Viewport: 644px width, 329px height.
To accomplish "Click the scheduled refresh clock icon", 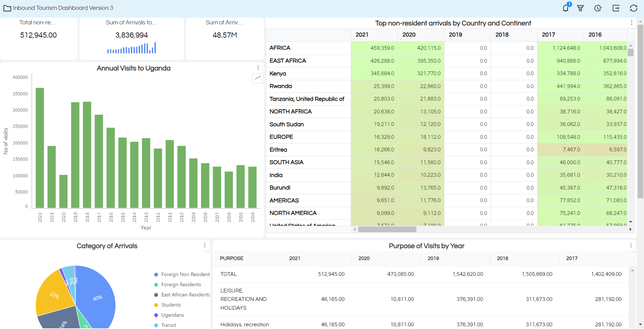I will pos(598,8).
